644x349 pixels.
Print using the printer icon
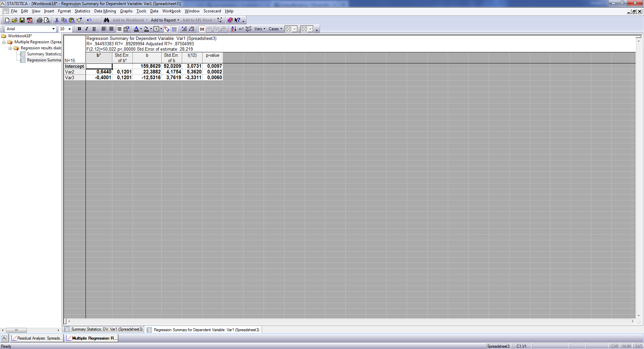[39, 20]
